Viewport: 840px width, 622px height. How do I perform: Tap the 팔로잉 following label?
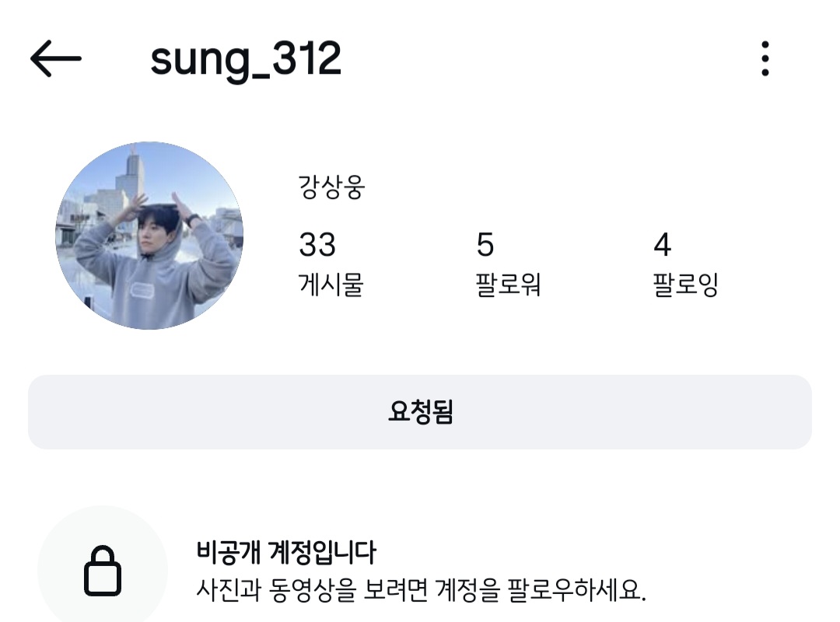click(685, 285)
